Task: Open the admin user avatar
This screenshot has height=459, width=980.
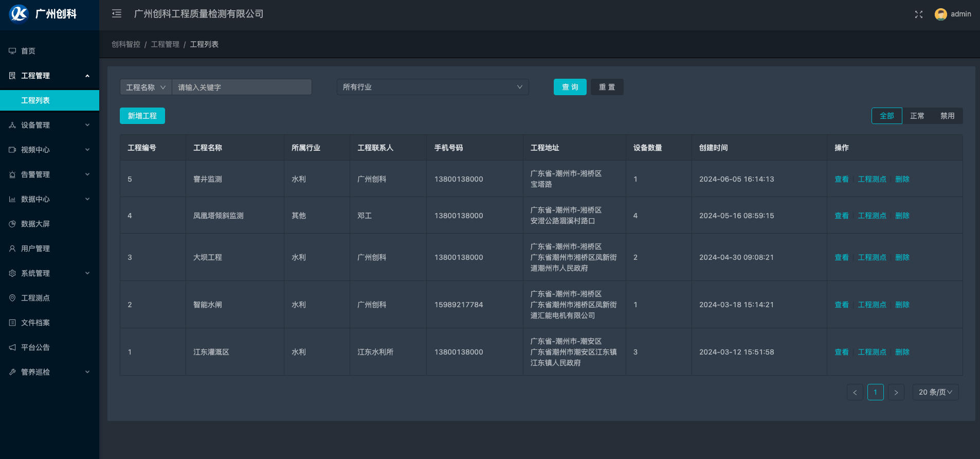Action: point(940,14)
